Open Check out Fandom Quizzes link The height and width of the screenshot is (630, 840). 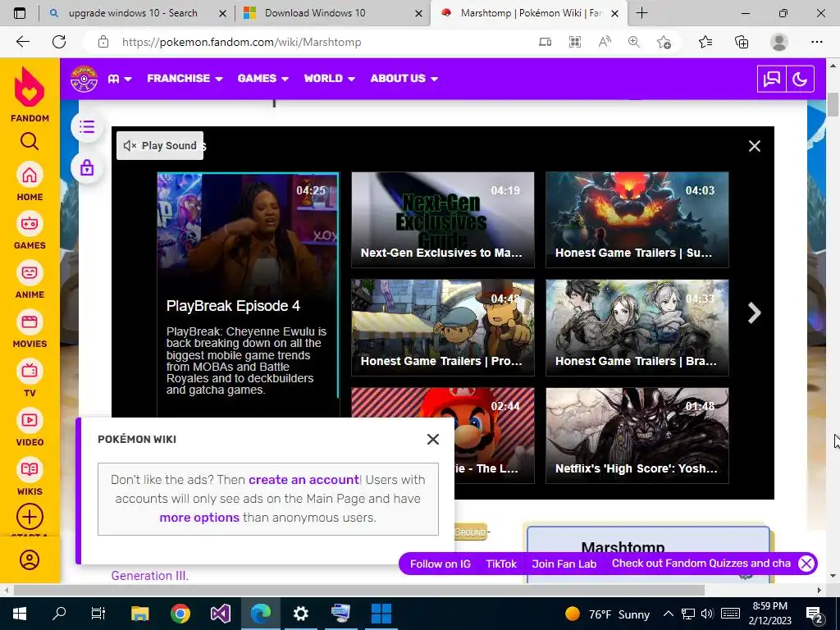pos(701,563)
